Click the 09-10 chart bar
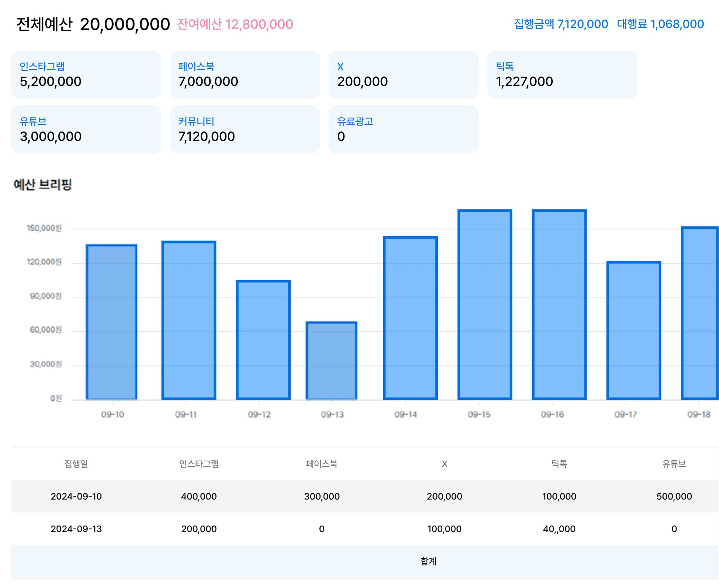This screenshot has height=588, width=719. pyautogui.click(x=112, y=322)
